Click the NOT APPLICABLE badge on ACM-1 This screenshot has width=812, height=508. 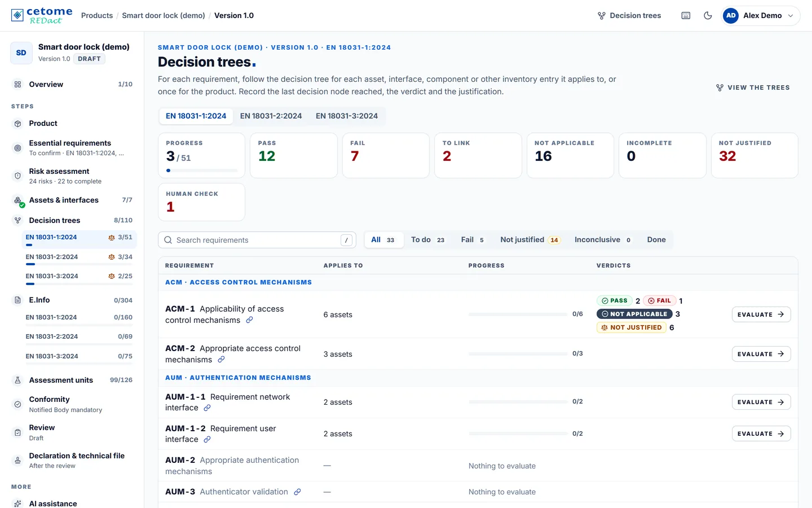coord(634,314)
